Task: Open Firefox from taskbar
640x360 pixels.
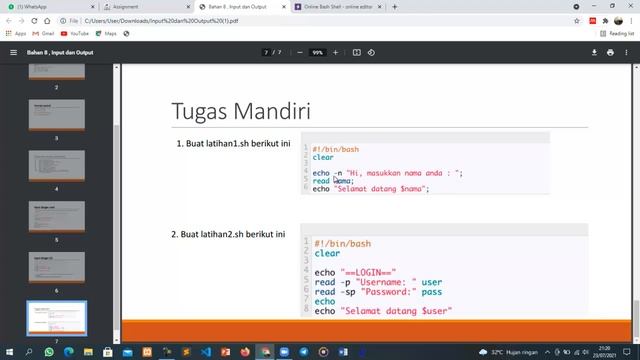Action: pyautogui.click(x=245, y=352)
